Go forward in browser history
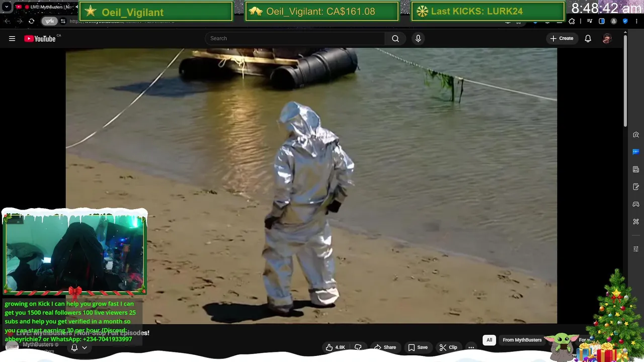The height and width of the screenshot is (362, 644). coord(19,21)
